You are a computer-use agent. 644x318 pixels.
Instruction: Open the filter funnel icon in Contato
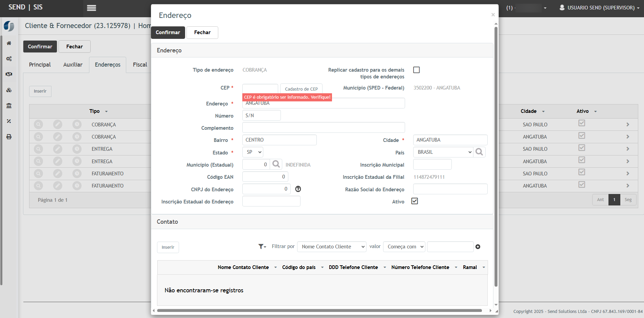(262, 247)
